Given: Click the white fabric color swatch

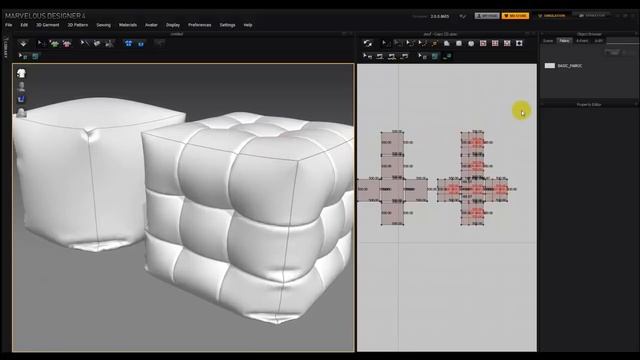Looking at the screenshot, I should 550,66.
